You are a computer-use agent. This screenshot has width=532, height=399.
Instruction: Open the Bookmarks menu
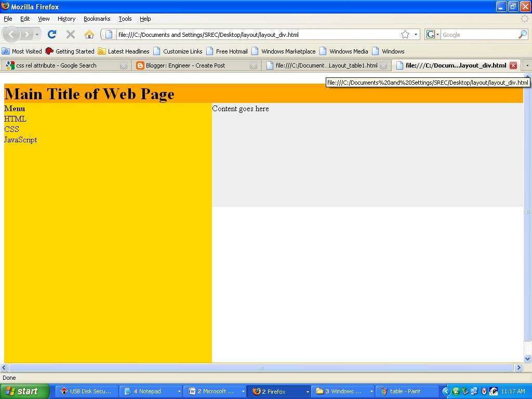click(x=97, y=19)
